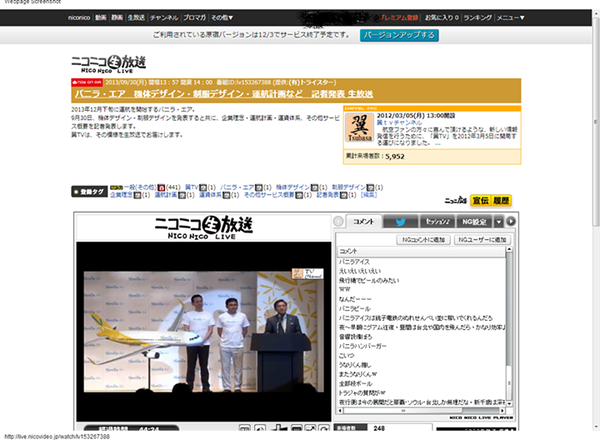
Task: Open the その他サービス概要 tag
Action: click(269, 195)
